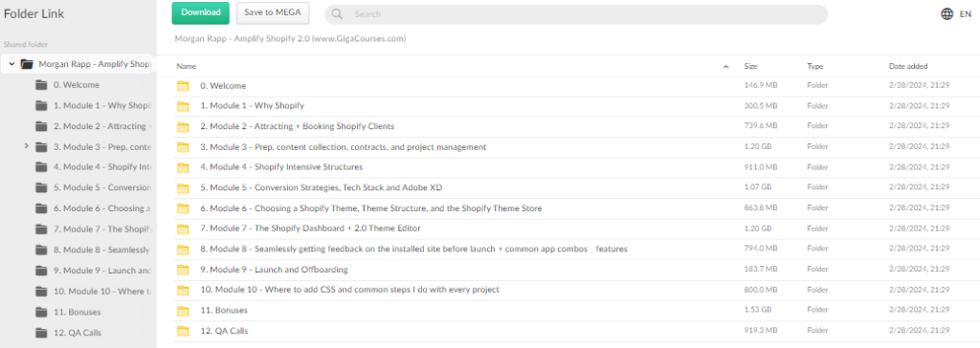This screenshot has width=980, height=348.
Task: Click folder icon of 3. Module 3 row
Action: [183, 147]
